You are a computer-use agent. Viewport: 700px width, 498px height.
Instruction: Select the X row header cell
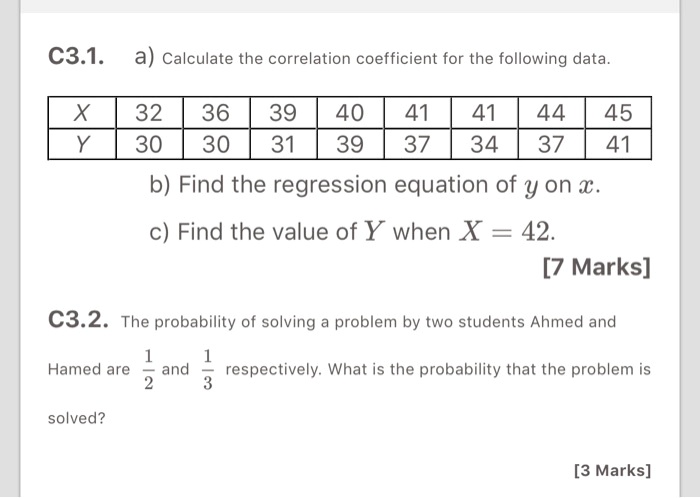click(82, 112)
